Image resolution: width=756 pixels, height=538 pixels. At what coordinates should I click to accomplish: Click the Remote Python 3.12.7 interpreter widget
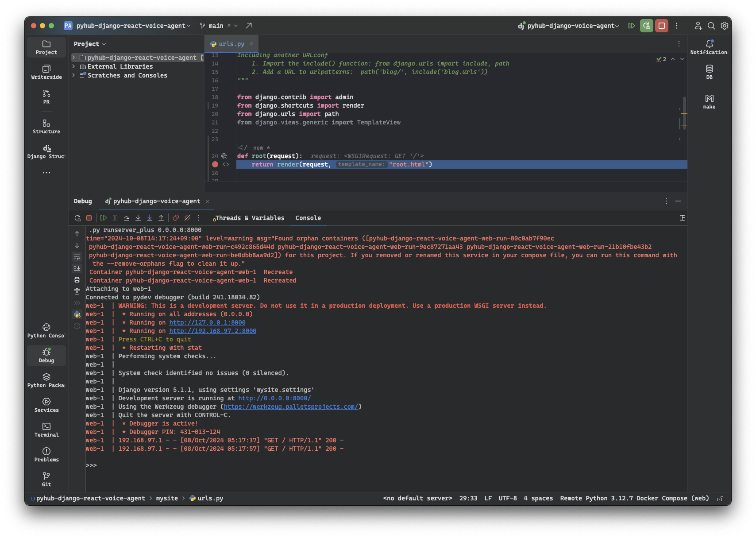(x=634, y=498)
